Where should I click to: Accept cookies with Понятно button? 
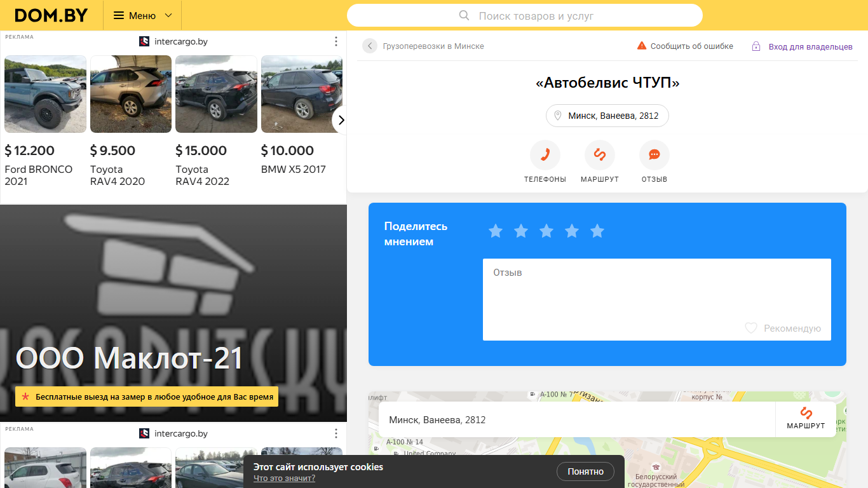(585, 471)
